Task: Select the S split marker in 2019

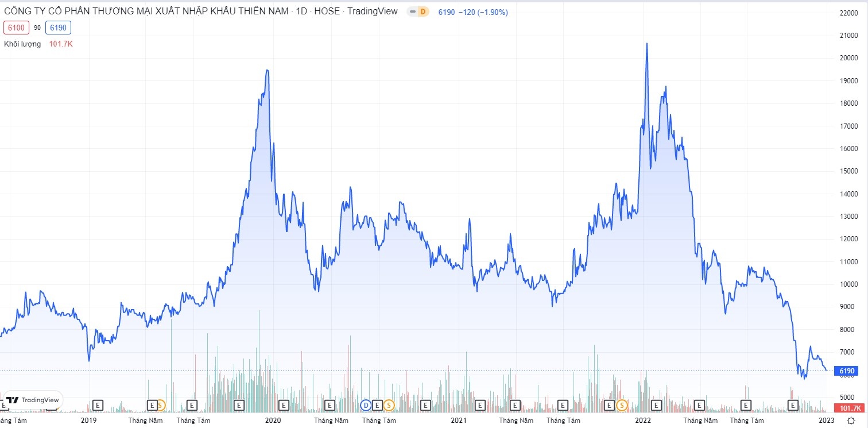Action: click(160, 405)
